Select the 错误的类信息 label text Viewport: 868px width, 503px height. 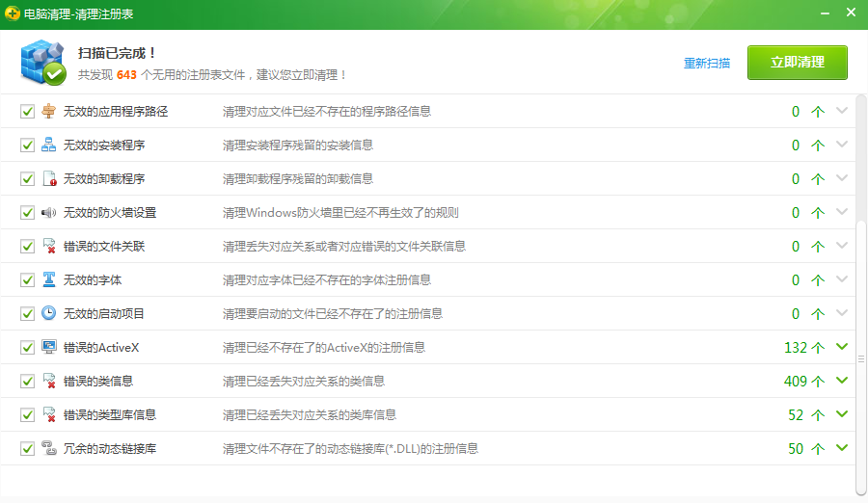(x=98, y=382)
